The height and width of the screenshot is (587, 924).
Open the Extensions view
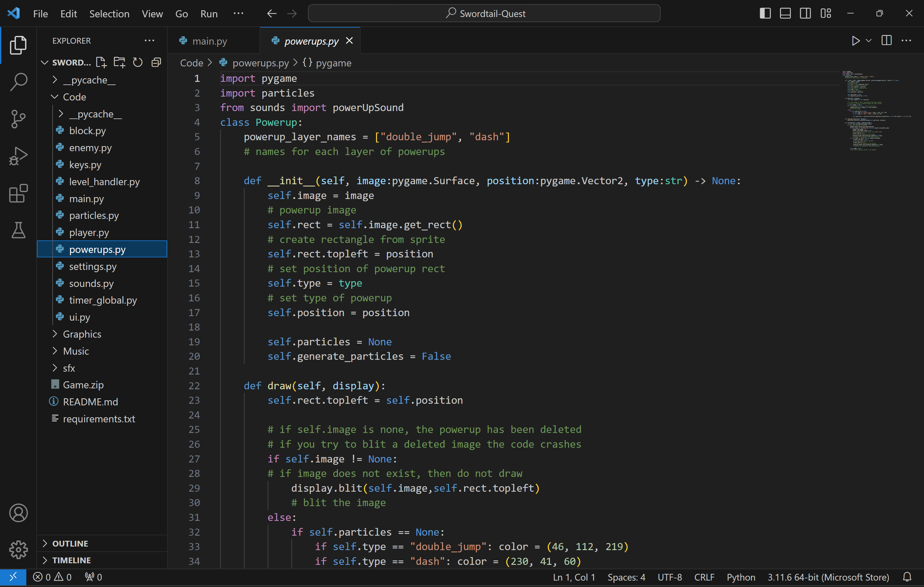point(18,193)
